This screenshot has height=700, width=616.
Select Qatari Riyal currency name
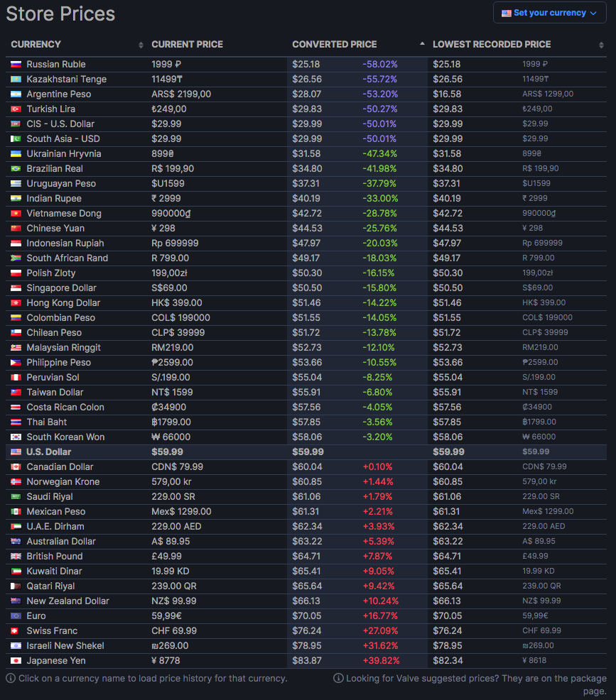tap(50, 586)
